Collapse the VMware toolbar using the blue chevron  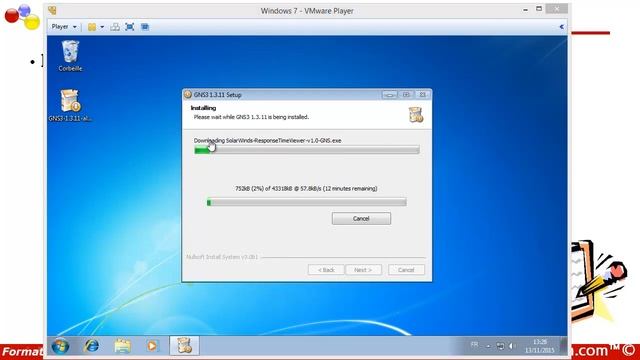click(562, 27)
